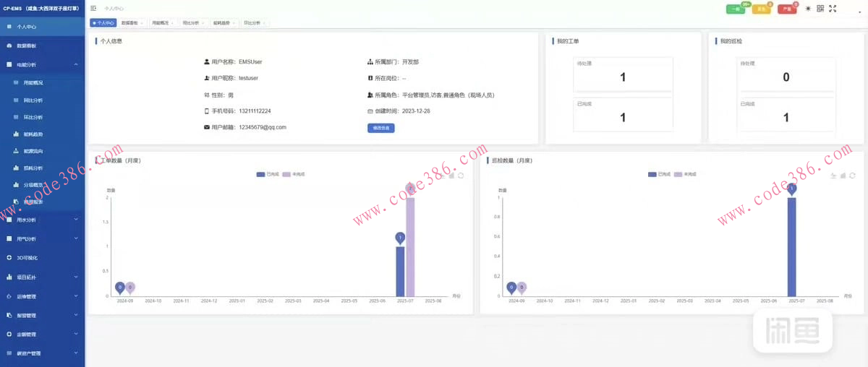Image resolution: width=868 pixels, height=367 pixels.
Task: Open the QR code grid icon
Action: pos(820,9)
